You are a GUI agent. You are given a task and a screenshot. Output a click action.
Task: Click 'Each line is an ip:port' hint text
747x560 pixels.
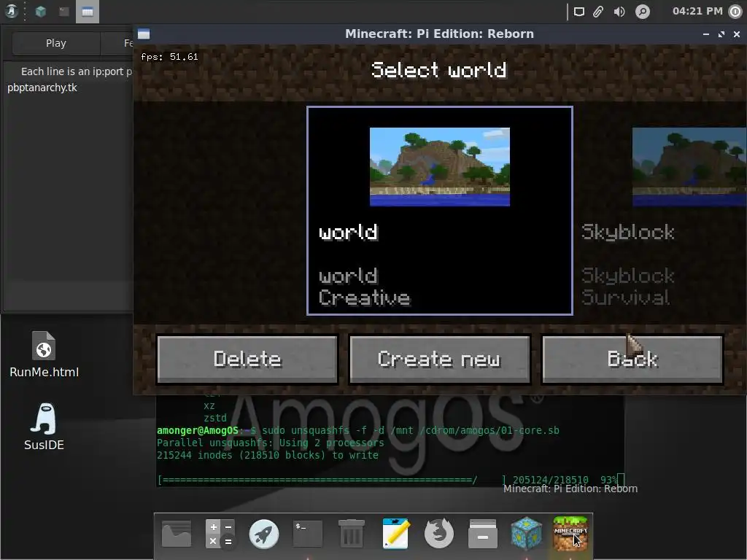click(76, 71)
